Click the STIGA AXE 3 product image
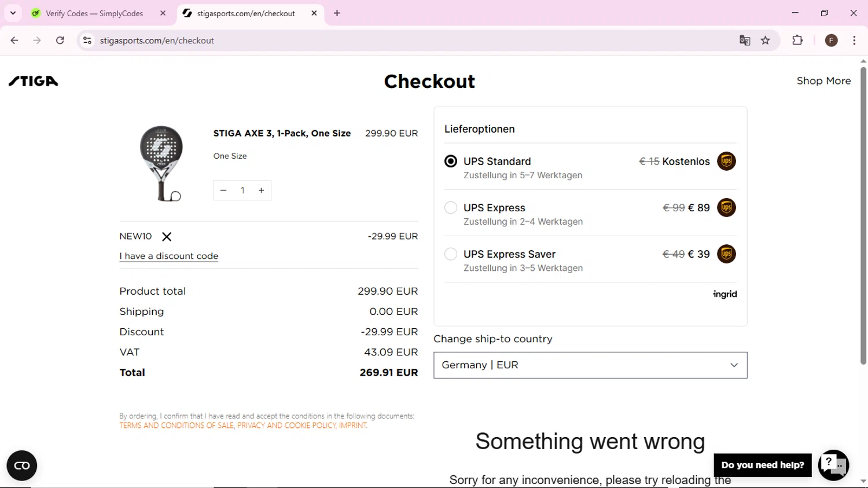This screenshot has height=488, width=868. coord(161,163)
